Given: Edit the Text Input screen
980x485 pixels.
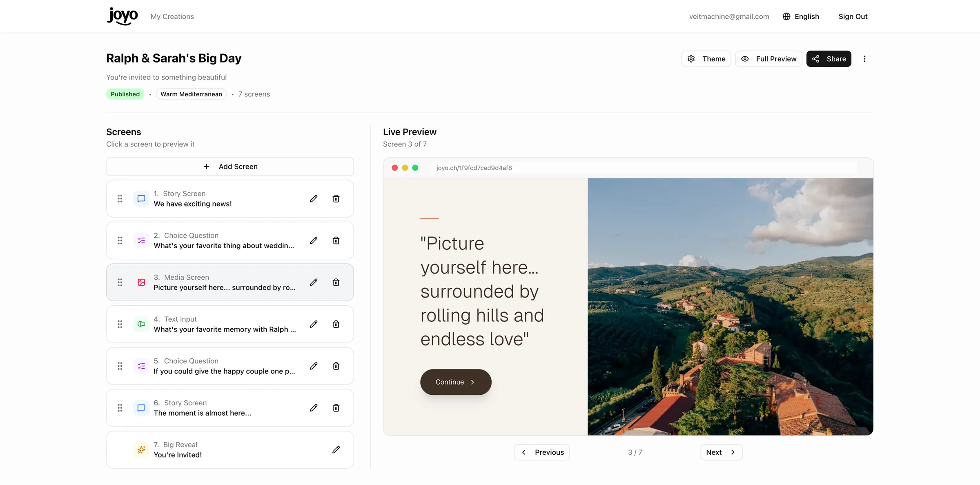Looking at the screenshot, I should [314, 324].
